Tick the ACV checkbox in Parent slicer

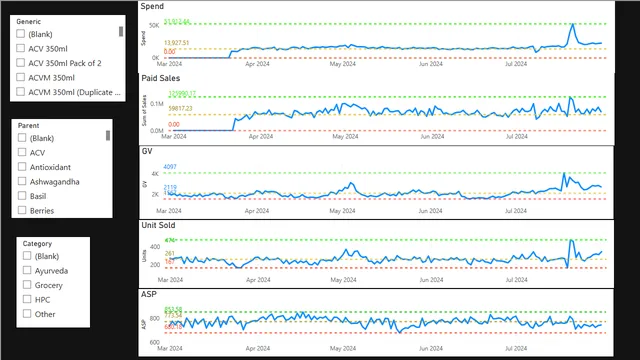click(22, 152)
